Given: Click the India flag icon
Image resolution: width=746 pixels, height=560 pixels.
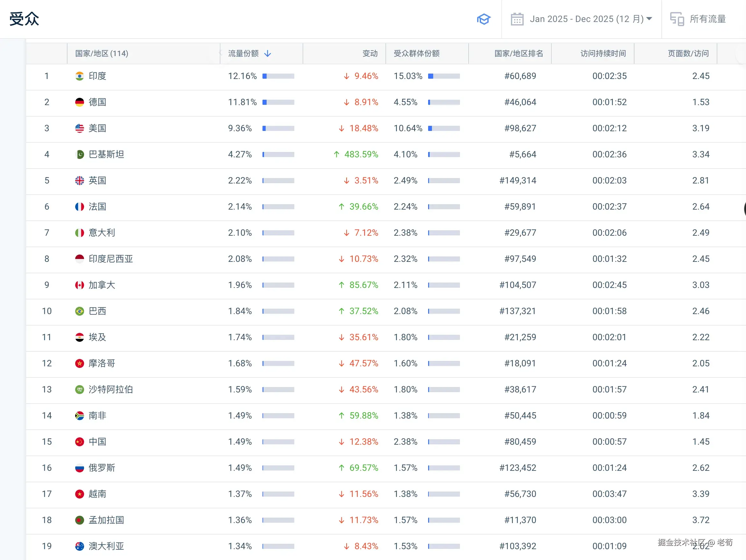Looking at the screenshot, I should [80, 76].
